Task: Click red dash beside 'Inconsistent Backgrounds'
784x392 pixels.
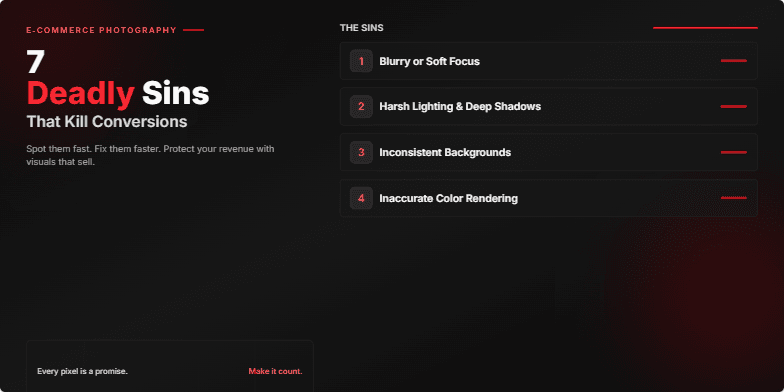Action: pos(734,152)
